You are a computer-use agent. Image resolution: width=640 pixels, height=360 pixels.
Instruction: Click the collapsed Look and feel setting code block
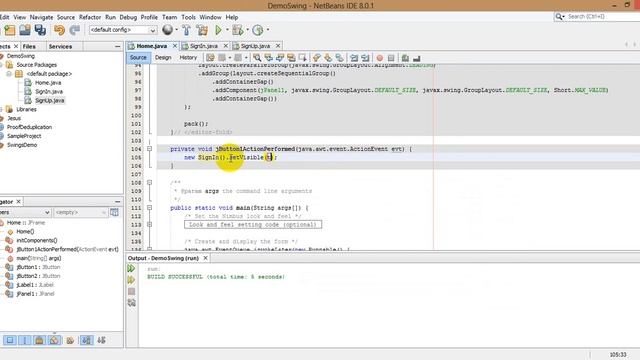[253, 224]
